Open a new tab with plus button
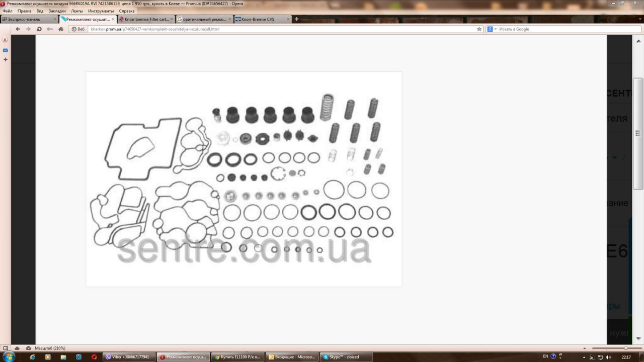The width and height of the screenshot is (644, 362). (x=296, y=19)
